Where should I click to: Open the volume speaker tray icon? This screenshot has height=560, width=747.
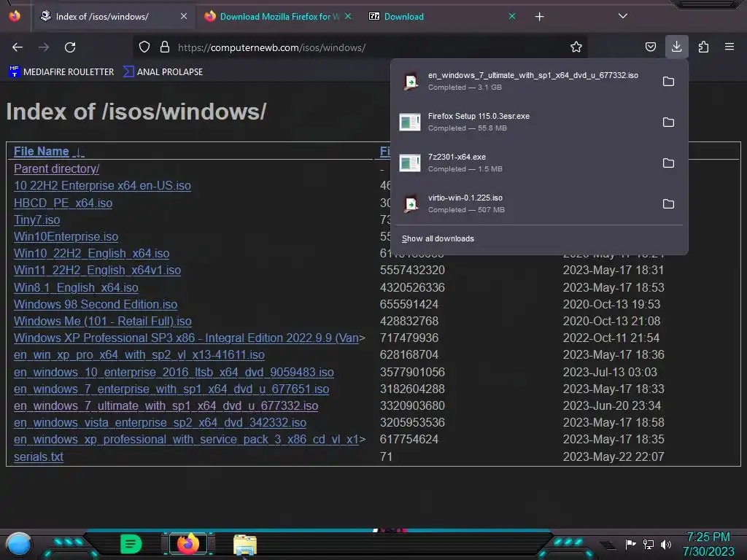click(666, 544)
